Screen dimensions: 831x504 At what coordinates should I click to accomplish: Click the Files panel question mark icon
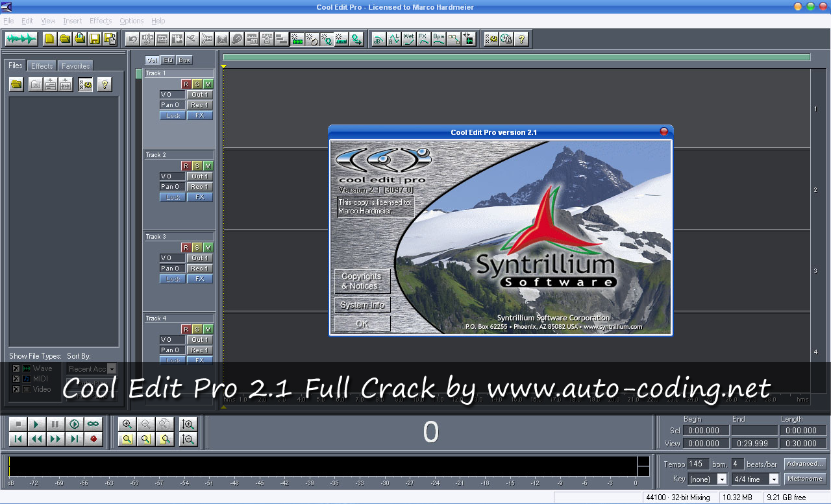coord(105,84)
